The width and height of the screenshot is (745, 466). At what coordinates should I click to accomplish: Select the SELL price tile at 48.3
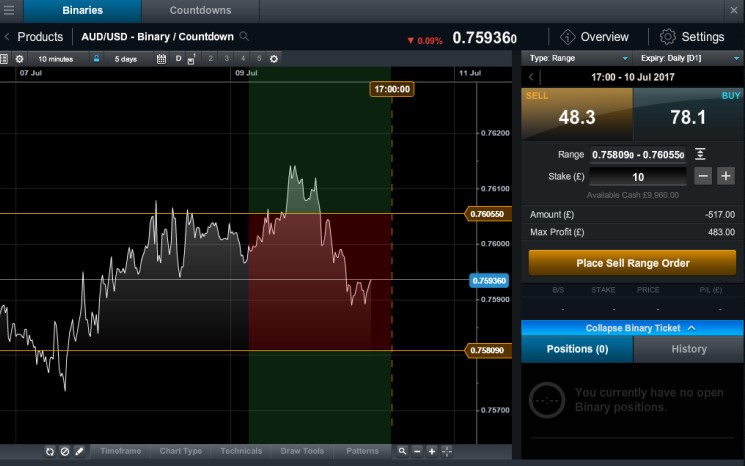tap(576, 116)
